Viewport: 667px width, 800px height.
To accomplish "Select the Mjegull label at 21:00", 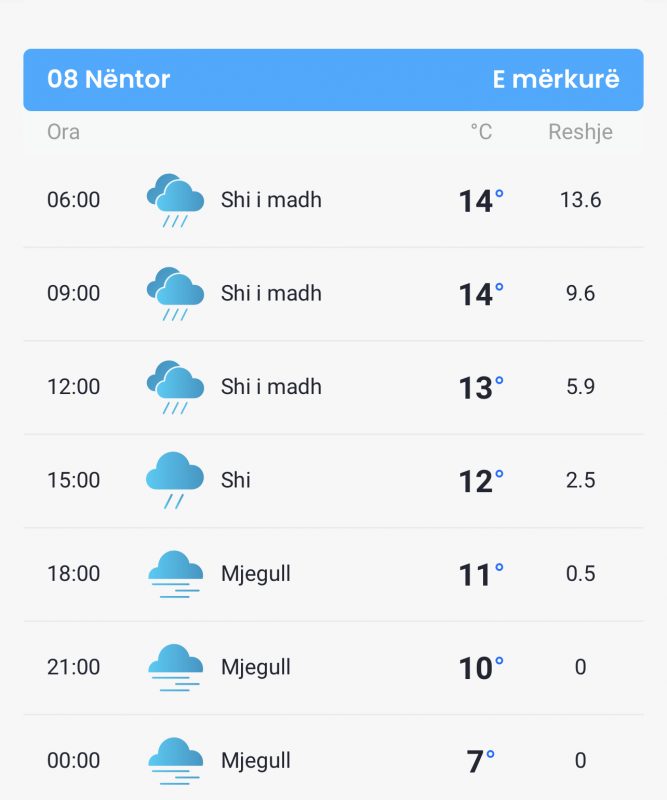I will point(256,668).
